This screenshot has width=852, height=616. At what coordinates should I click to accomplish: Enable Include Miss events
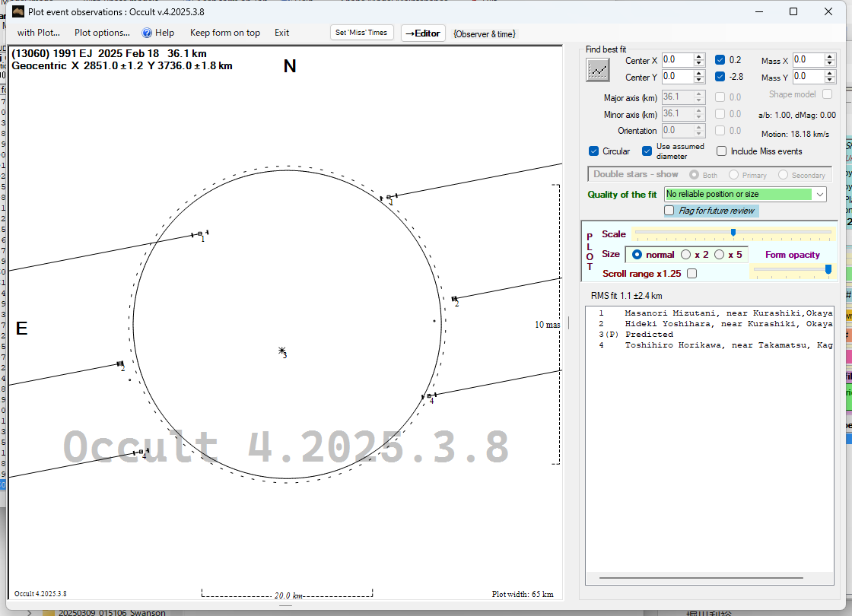(x=722, y=151)
